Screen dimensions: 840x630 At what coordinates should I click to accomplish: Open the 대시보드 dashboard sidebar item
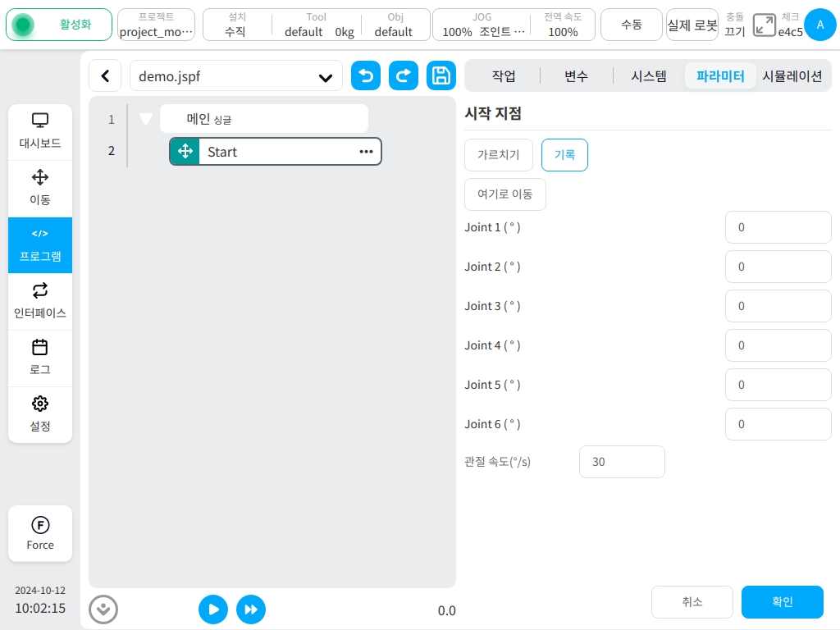tap(40, 131)
